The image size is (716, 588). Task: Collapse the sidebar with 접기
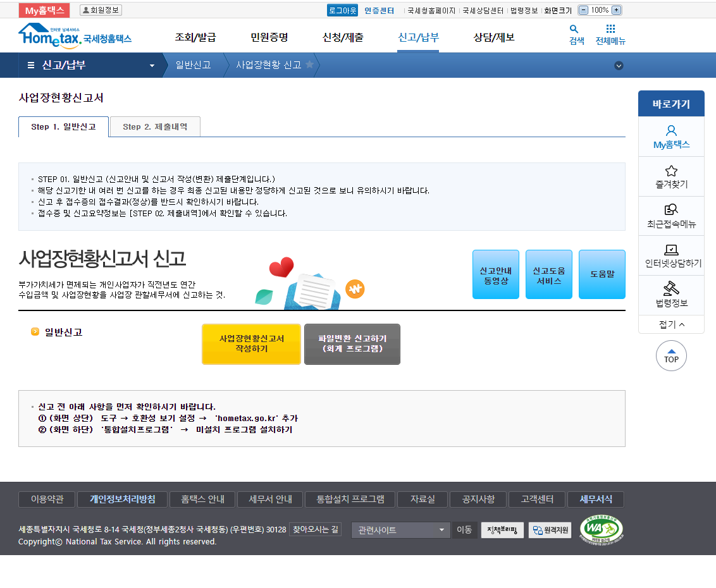pyautogui.click(x=671, y=324)
